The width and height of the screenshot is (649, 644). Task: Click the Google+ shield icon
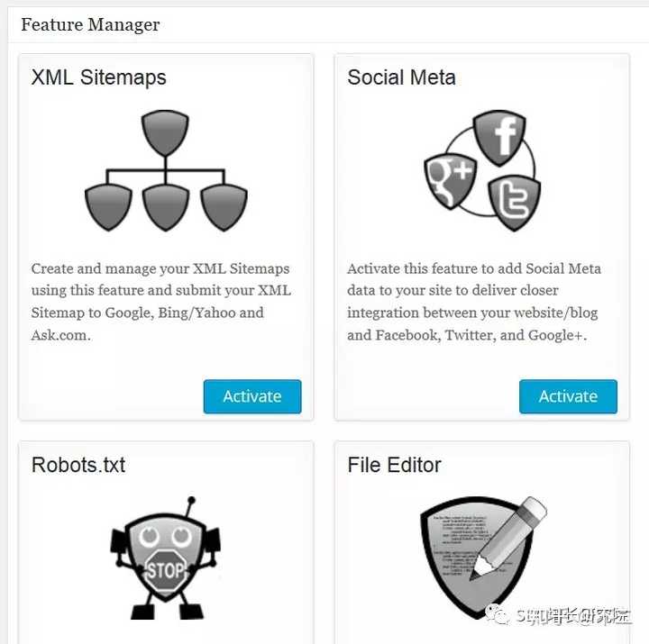point(451,181)
